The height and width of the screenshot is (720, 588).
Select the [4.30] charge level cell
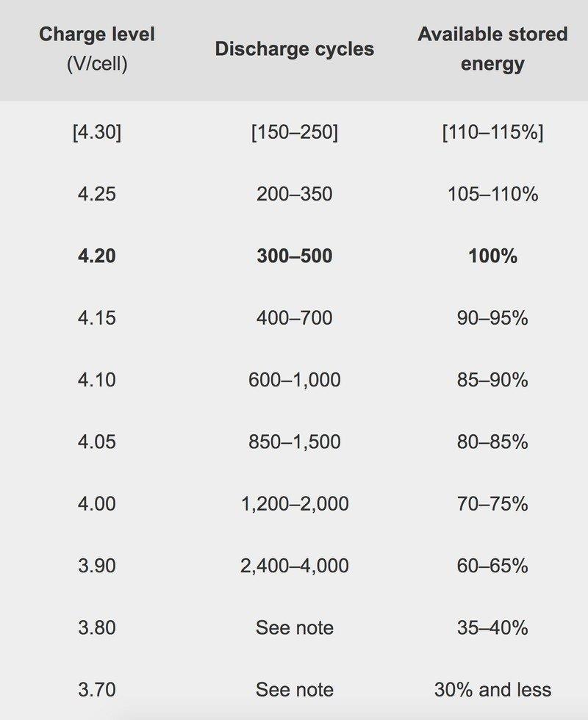(x=97, y=132)
